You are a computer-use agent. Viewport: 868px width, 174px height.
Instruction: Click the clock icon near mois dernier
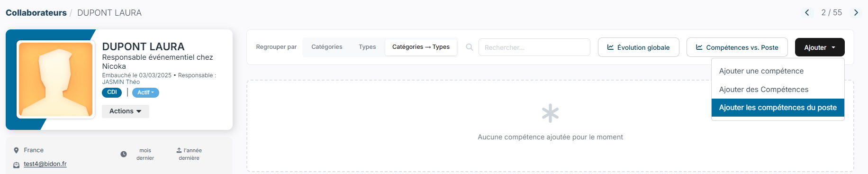[124, 154]
